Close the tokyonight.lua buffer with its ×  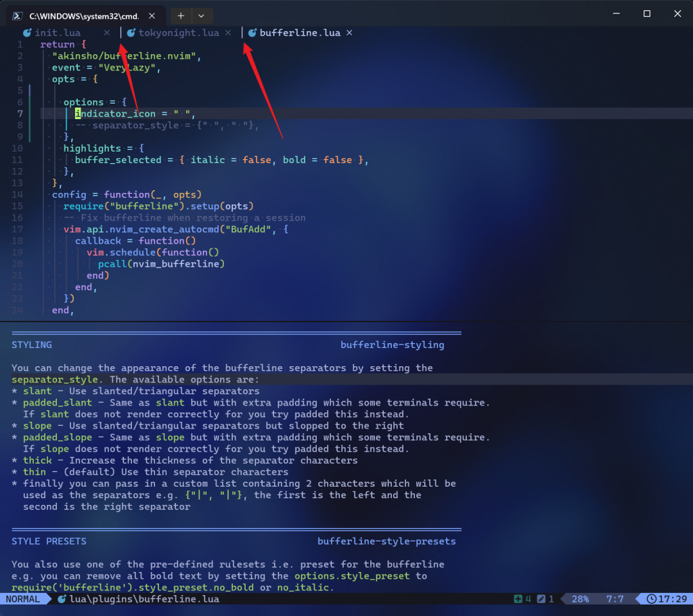(227, 32)
